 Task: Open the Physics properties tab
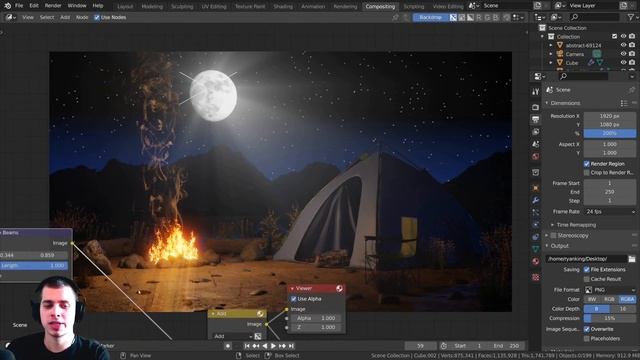536,224
